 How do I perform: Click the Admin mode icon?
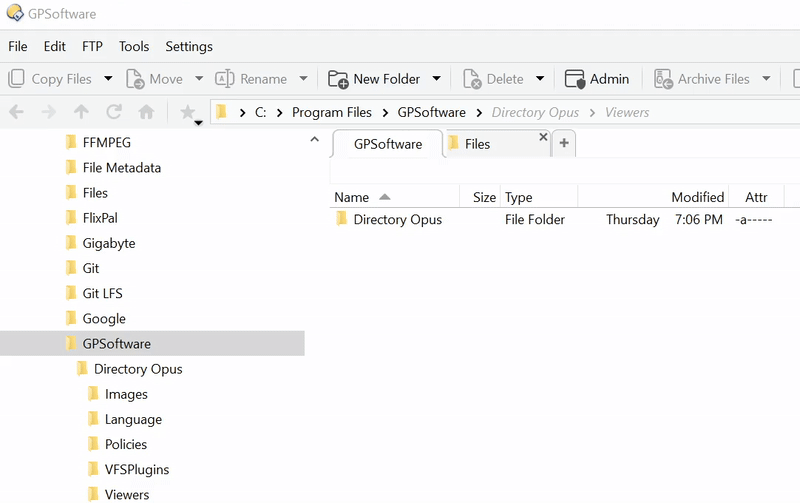(x=575, y=79)
